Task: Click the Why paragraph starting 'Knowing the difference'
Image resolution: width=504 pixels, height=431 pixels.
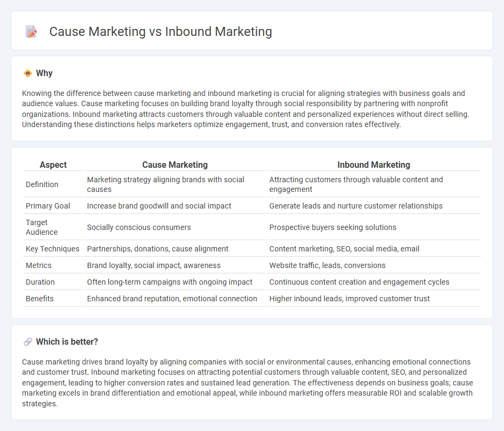Action: tap(246, 109)
